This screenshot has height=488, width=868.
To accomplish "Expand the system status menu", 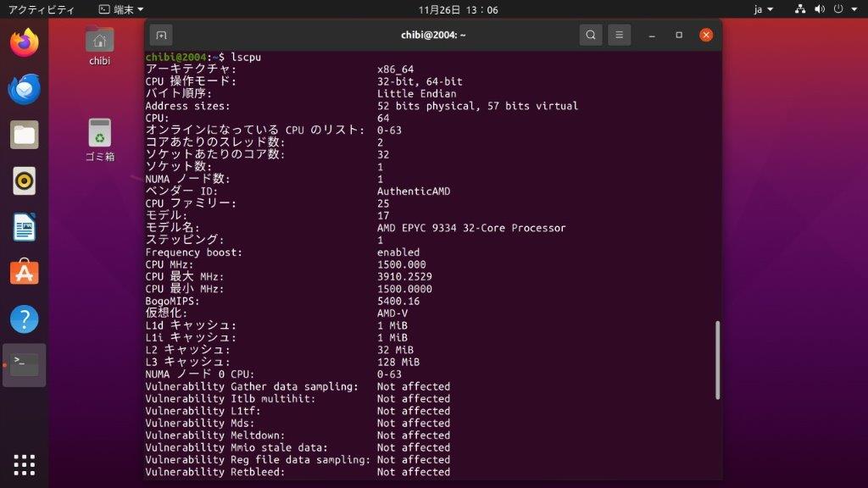I will pyautogui.click(x=827, y=9).
